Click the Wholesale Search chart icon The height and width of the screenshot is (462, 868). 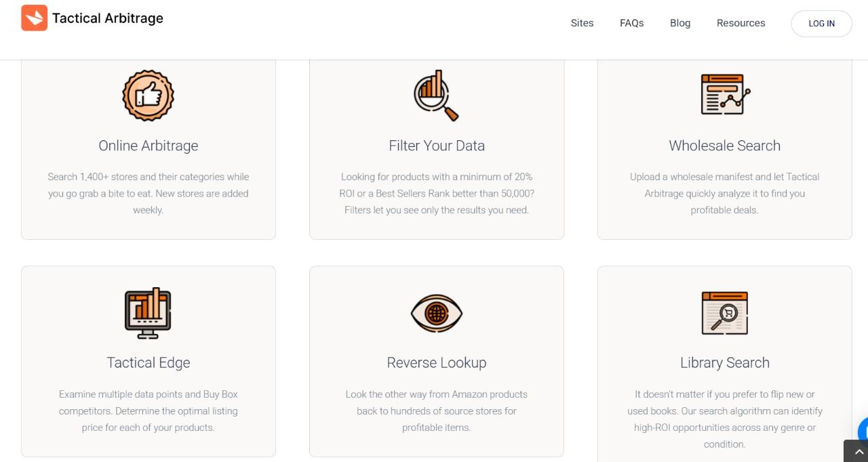pos(724,95)
